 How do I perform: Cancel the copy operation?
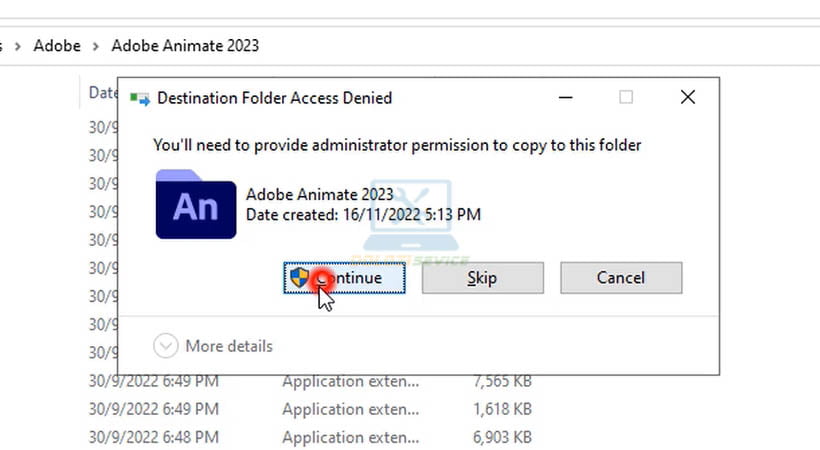620,278
